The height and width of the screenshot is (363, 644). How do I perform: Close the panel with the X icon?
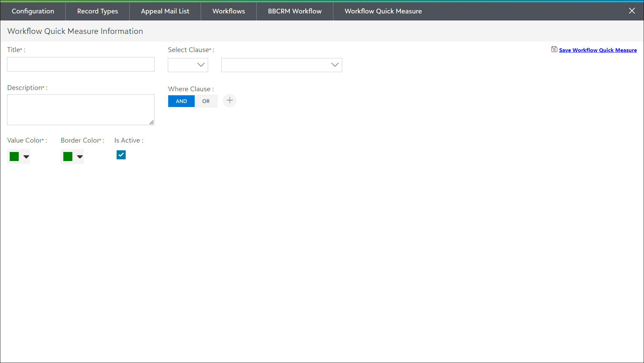(x=632, y=11)
